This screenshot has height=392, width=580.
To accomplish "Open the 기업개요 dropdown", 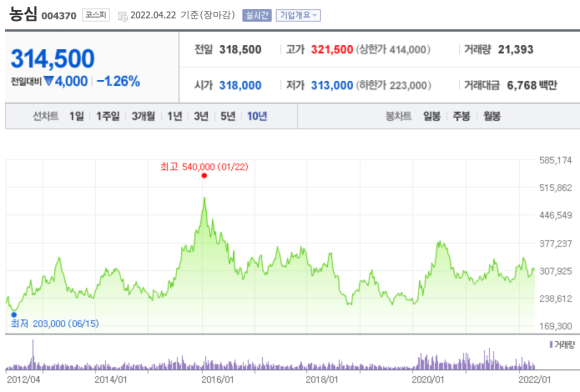I will [298, 15].
